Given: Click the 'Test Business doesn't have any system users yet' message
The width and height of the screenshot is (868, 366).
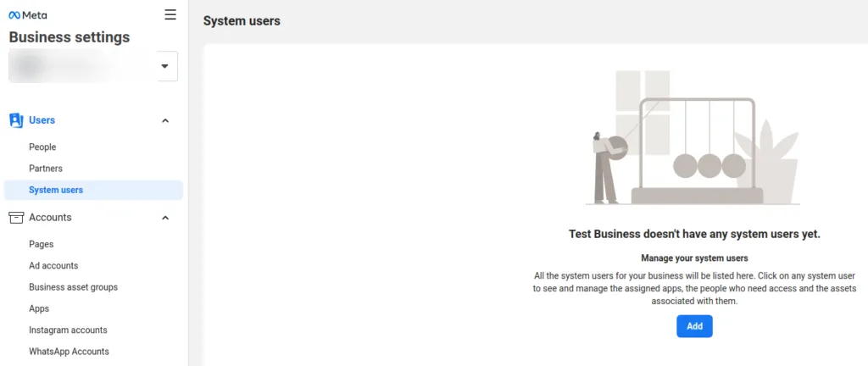Looking at the screenshot, I should (695, 235).
